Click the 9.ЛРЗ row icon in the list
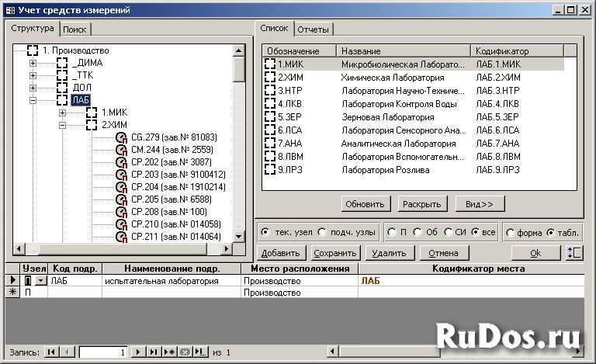596x364 pixels. coord(271,169)
